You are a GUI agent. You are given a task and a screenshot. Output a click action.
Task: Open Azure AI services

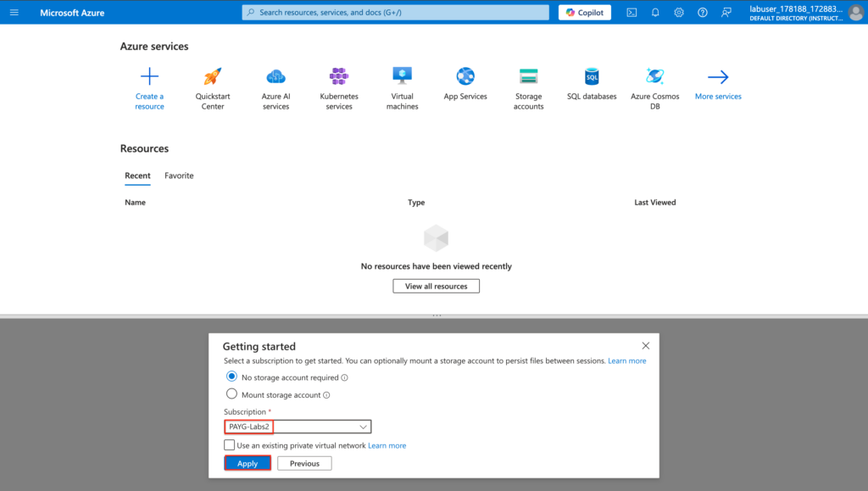pyautogui.click(x=275, y=83)
